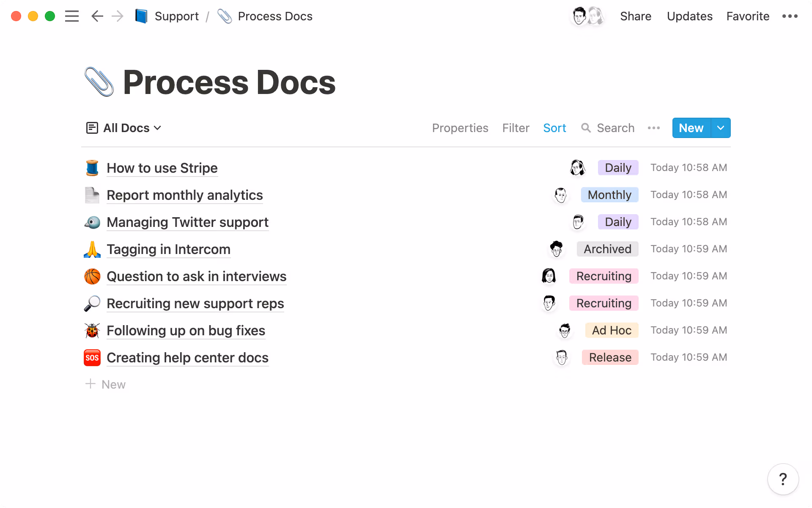This screenshot has width=812, height=508.
Task: Click the SOS icon next to Creating help center docs
Action: (x=92, y=357)
